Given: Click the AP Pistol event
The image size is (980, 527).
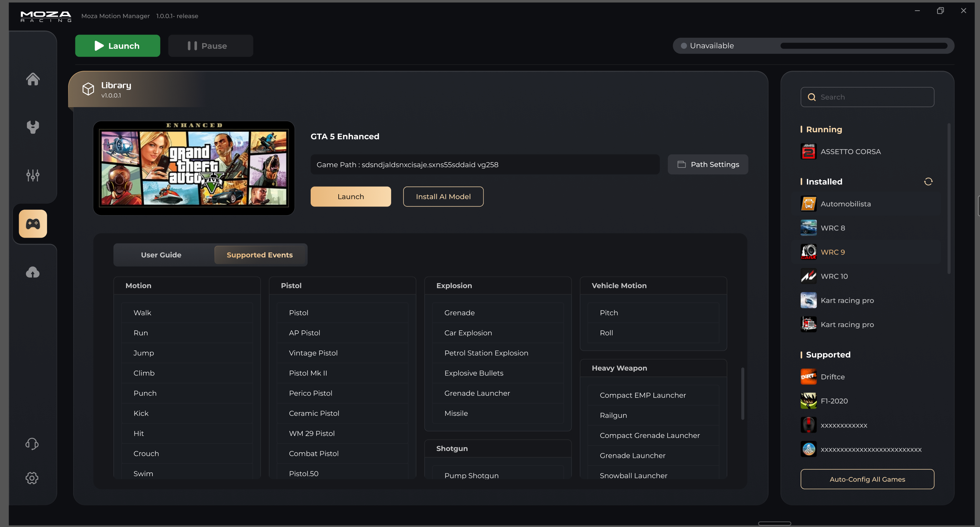Looking at the screenshot, I should click(342, 333).
